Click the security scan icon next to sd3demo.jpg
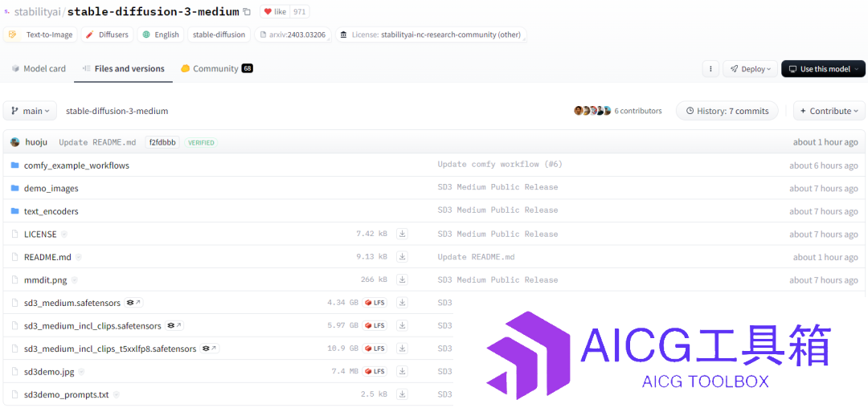This screenshot has width=868, height=408. (x=81, y=372)
